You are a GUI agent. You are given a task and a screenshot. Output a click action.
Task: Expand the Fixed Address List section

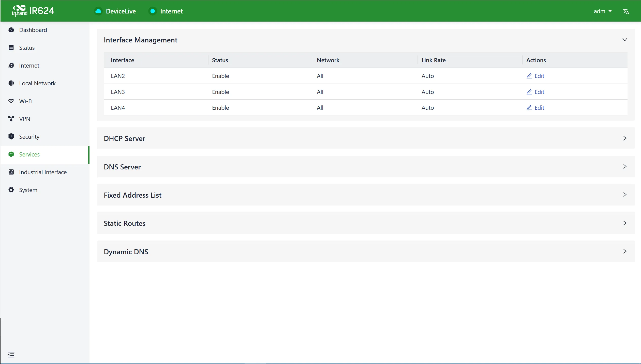[625, 195]
